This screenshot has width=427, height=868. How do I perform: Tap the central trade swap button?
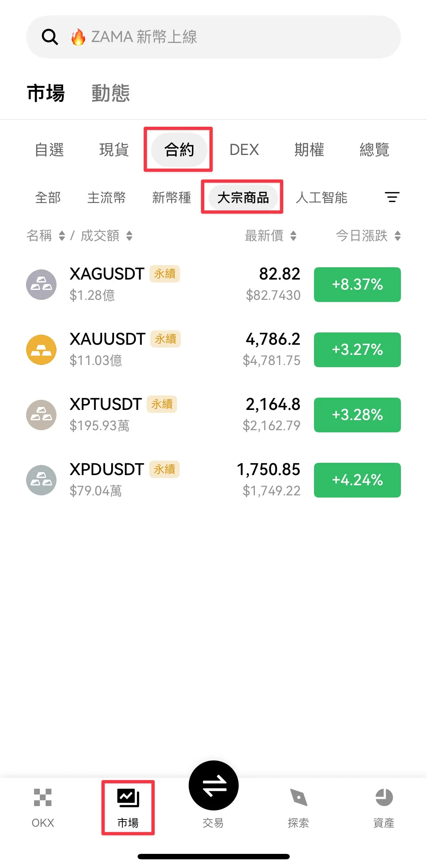pos(214,785)
